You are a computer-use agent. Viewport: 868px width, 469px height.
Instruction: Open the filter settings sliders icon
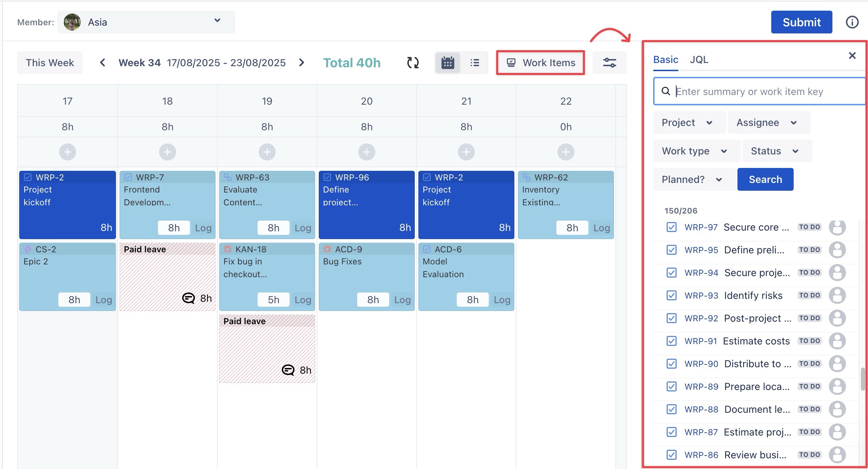pos(609,63)
